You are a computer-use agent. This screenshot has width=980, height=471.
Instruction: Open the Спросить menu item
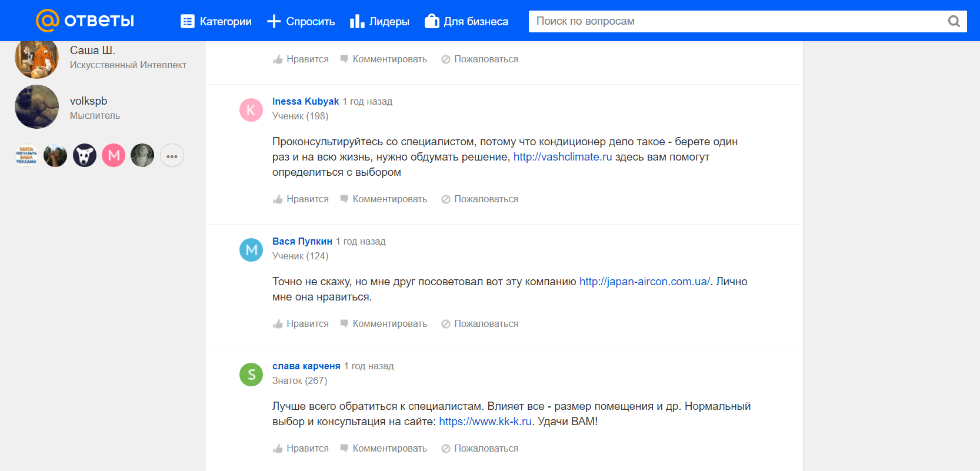[301, 22]
